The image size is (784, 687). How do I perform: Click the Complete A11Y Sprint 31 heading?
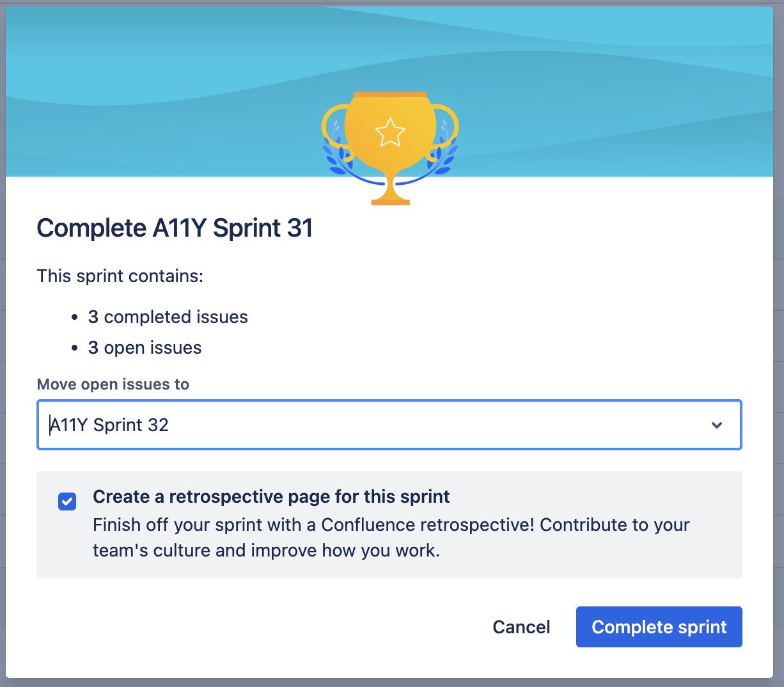(175, 228)
